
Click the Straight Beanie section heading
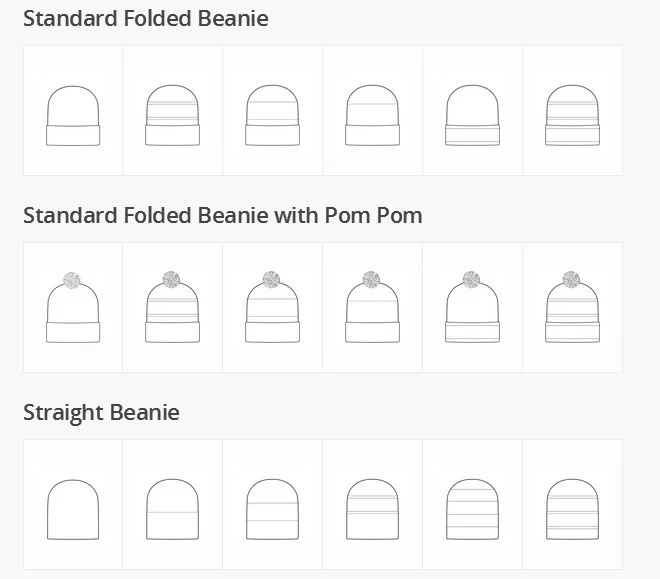click(x=101, y=412)
